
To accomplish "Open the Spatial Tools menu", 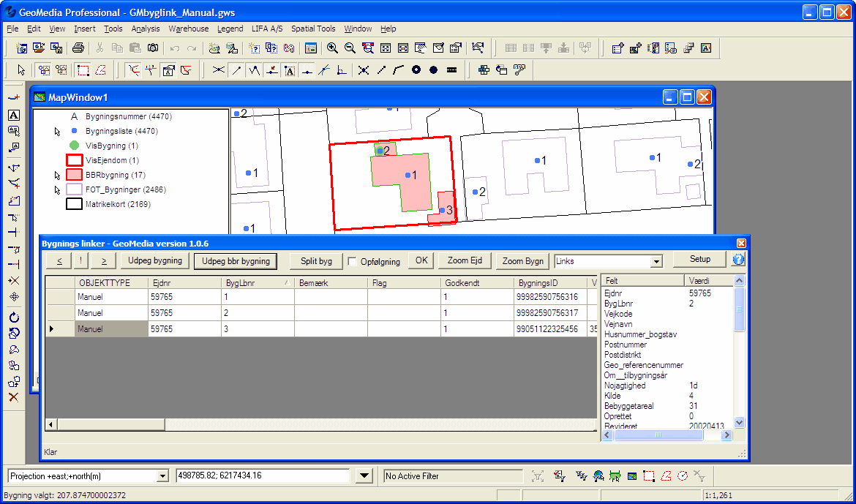I will 313,29.
